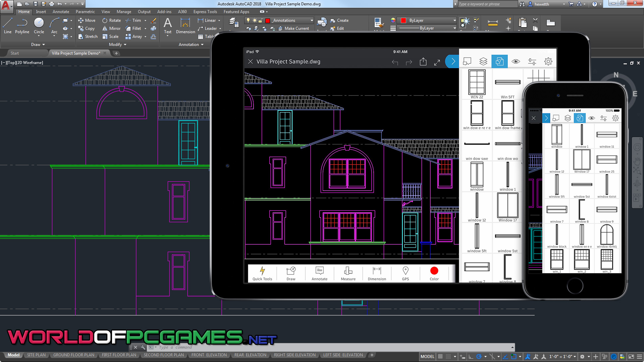Click the Annotate tool on iPad bottom bar
Screen dimensions: 644x362
tap(319, 273)
